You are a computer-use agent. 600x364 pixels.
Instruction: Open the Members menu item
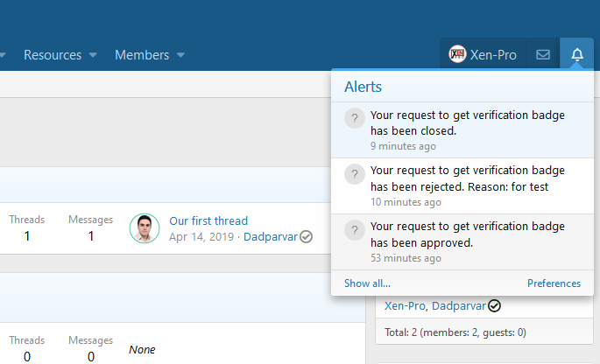[142, 55]
